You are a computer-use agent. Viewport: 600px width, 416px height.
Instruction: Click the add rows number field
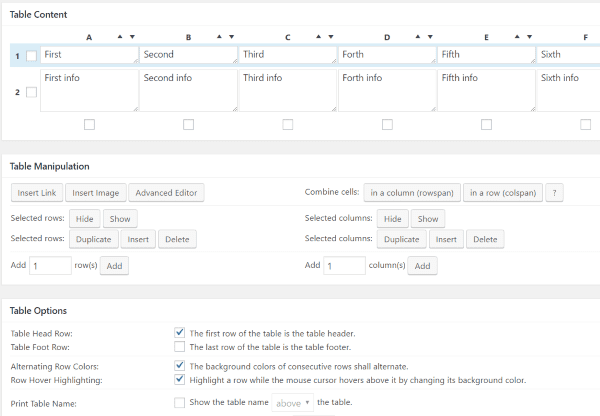50,265
